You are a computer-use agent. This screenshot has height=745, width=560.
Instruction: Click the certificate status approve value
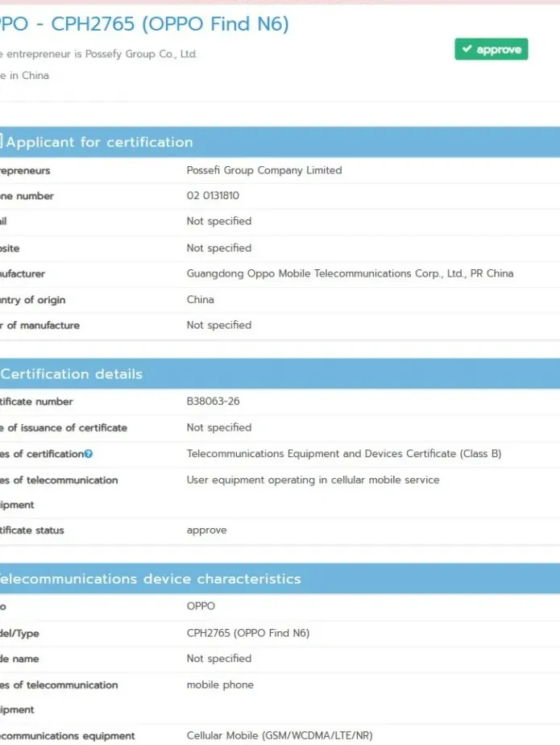(206, 531)
